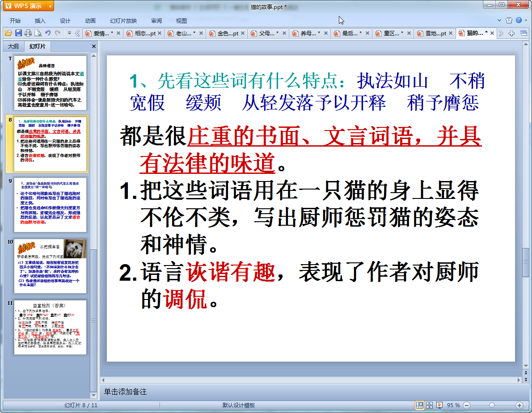Go to next slide via double-down arrow

tap(526, 379)
